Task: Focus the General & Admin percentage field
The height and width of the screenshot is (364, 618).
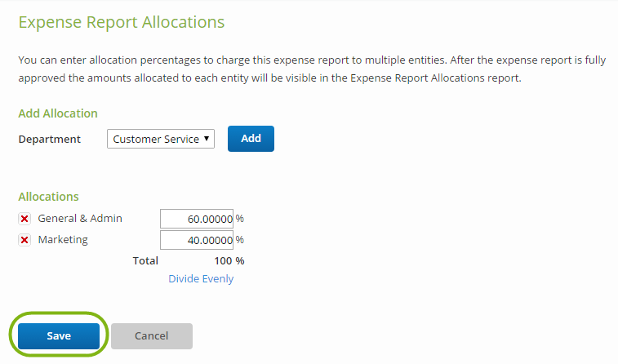Action: (197, 219)
